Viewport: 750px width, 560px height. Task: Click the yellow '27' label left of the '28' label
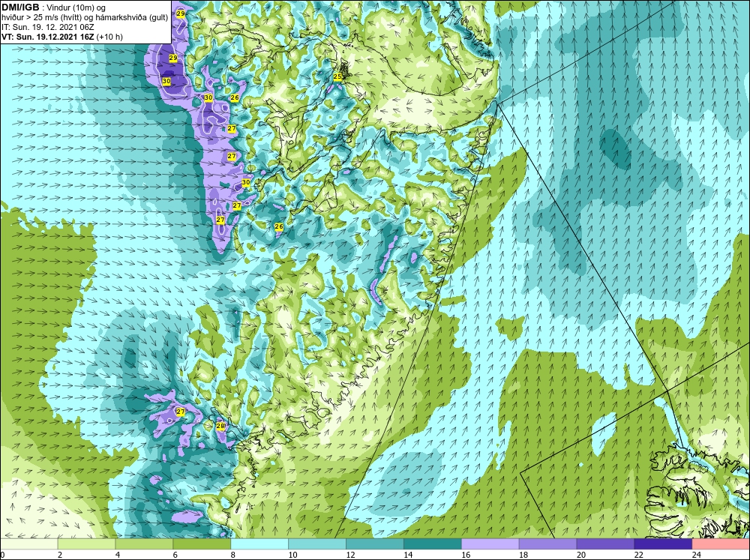180,412
